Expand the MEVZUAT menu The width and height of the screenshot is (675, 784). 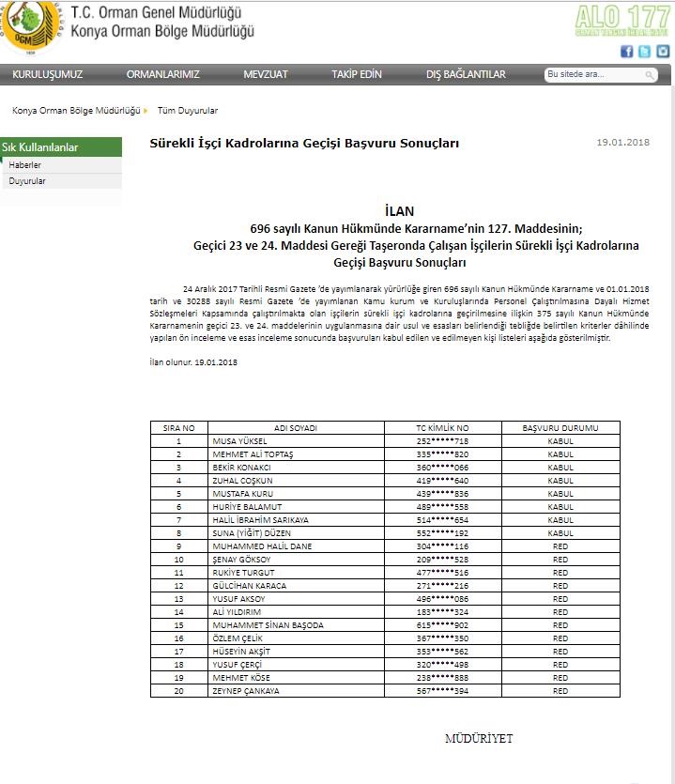tap(266, 74)
